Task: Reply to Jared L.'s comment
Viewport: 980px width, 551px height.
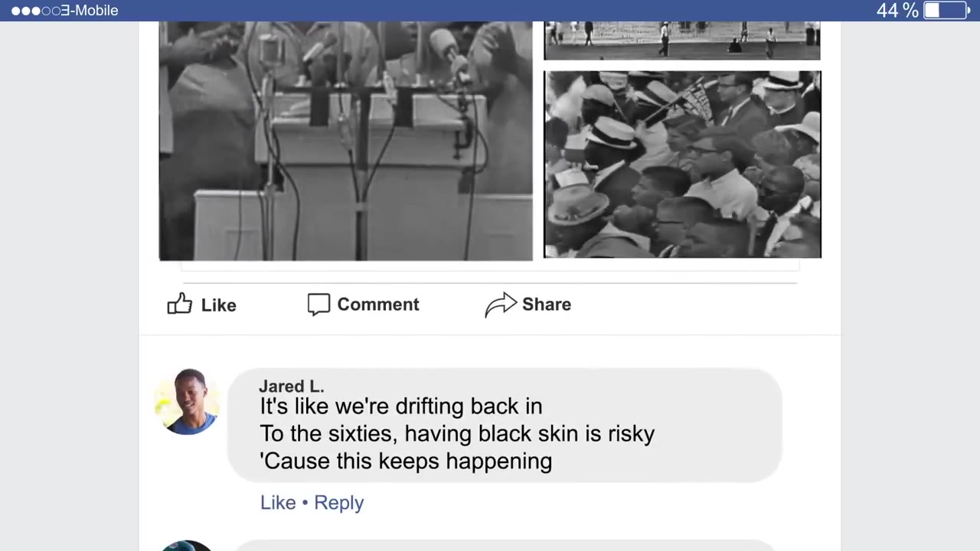Action: pyautogui.click(x=338, y=502)
